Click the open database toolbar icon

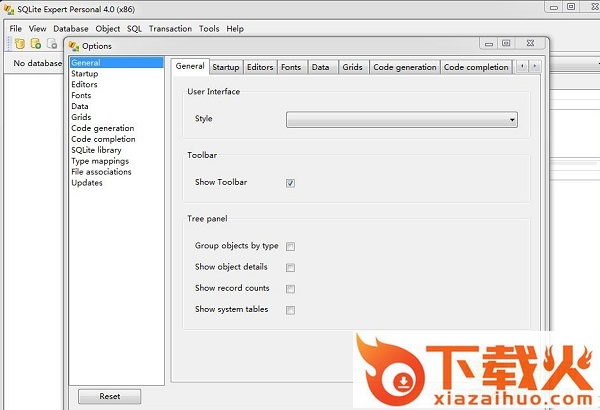[36, 44]
